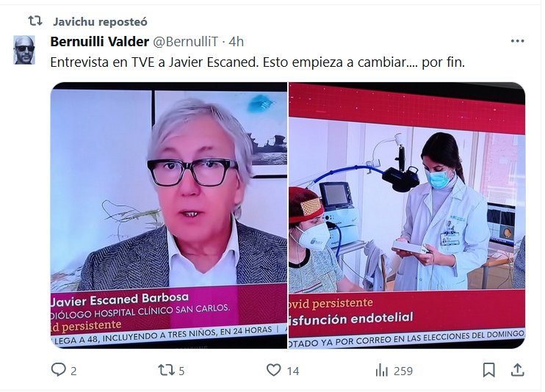The image size is (545, 392).
Task: Open view analytics bar chart icon
Action: [x=382, y=370]
